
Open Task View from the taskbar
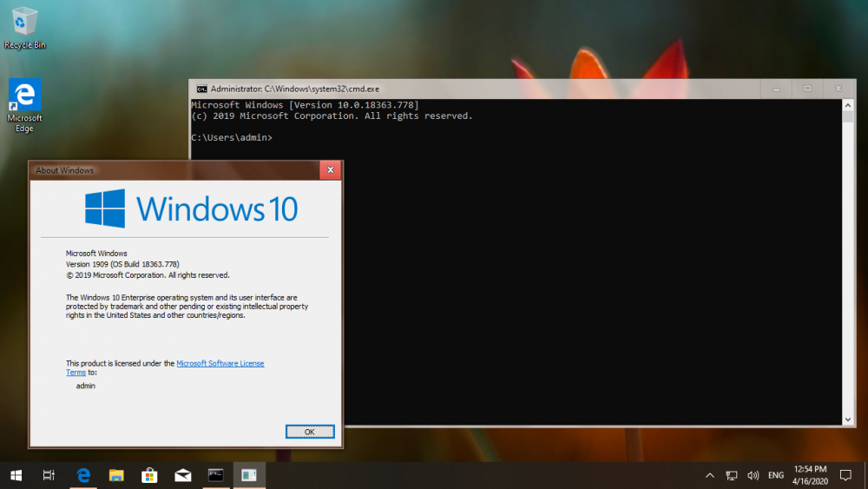click(49, 475)
